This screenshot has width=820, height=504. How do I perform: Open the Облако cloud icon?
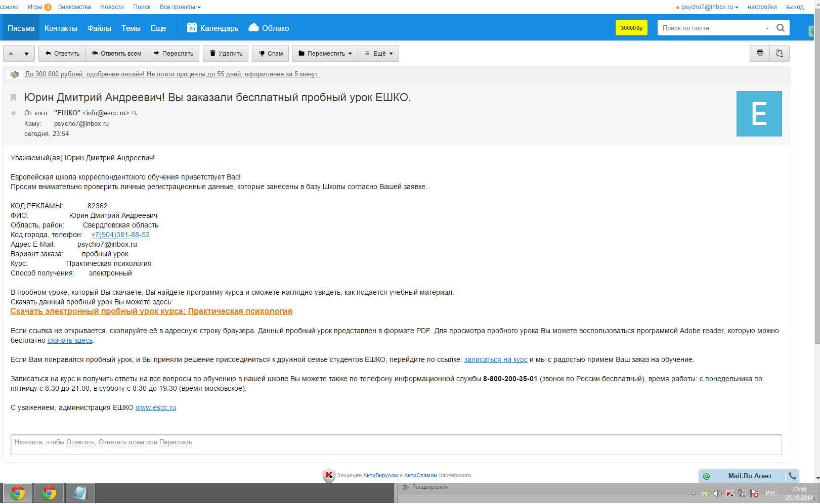pos(253,28)
